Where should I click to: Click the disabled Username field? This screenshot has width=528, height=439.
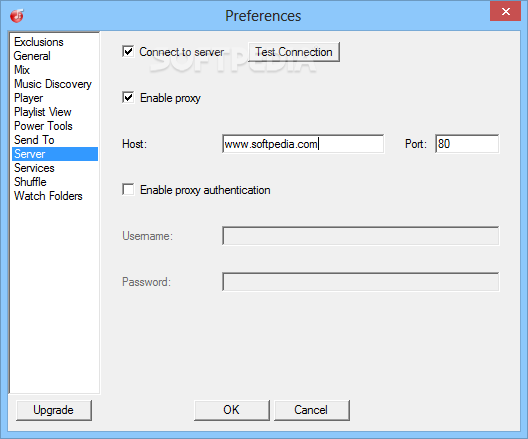point(360,236)
